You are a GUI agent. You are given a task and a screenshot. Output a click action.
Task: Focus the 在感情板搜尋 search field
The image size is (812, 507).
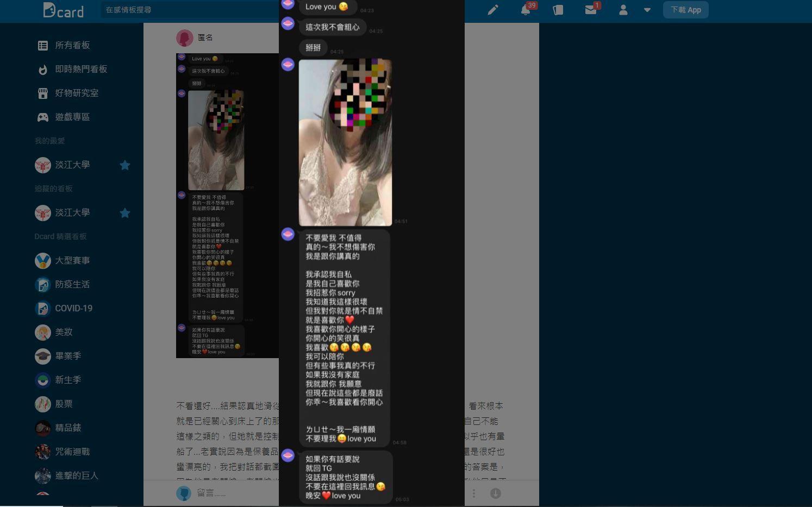coord(190,10)
